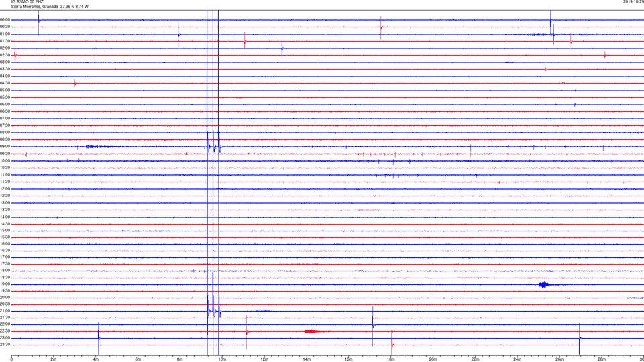
Task: Click the 10m tick on the time axis
Action: point(222,359)
